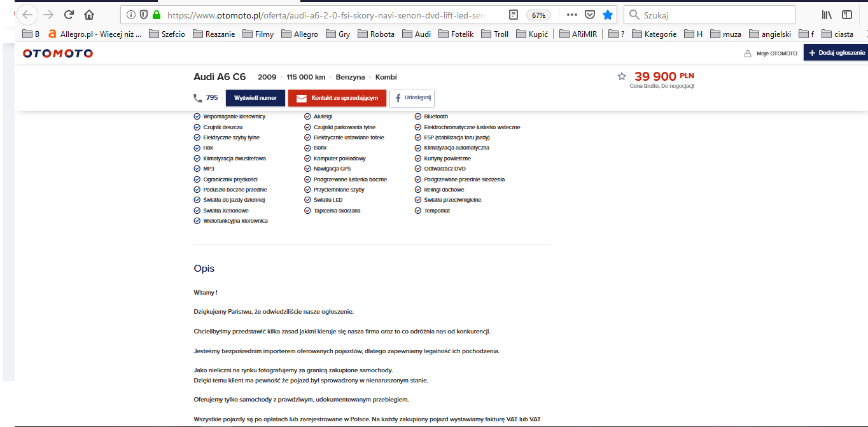This screenshot has width=868, height=427.
Task: Reload the current page
Action: (x=69, y=15)
